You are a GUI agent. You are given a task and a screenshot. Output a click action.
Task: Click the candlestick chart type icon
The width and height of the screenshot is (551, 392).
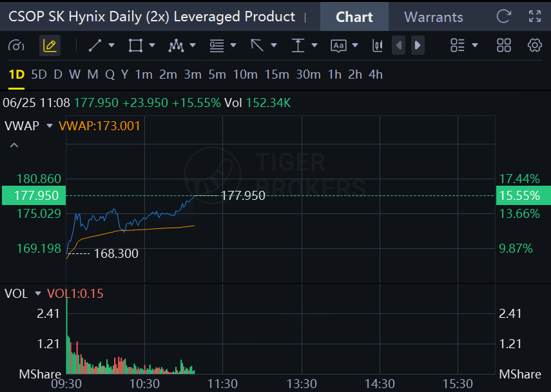(x=378, y=45)
